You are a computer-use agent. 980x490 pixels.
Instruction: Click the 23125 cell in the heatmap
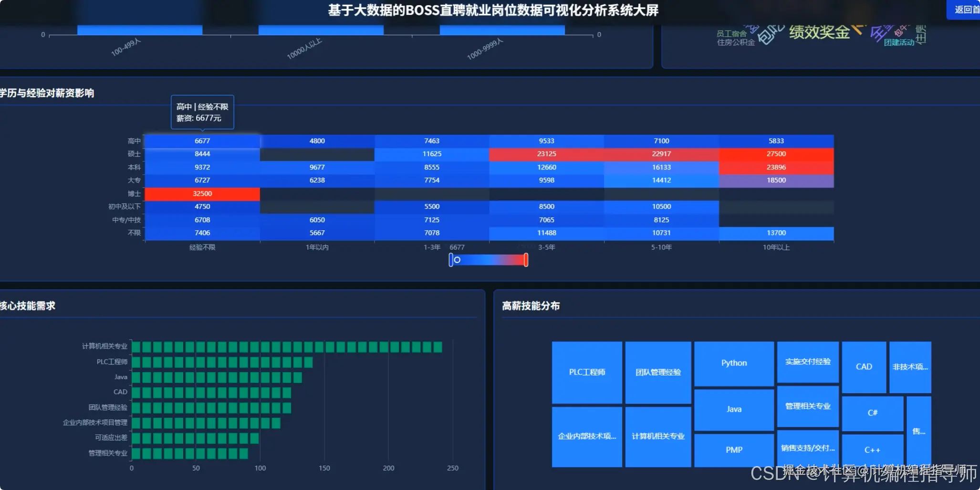click(547, 154)
